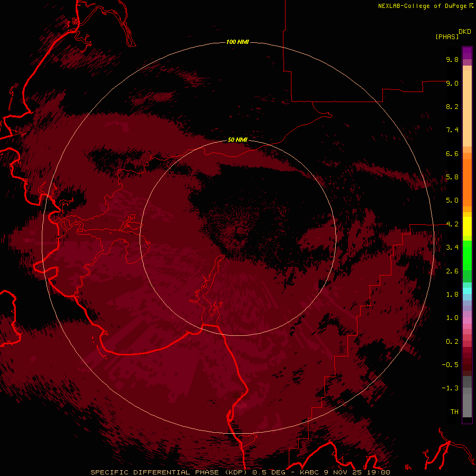Click the gray bottom segment of color bar
This screenshot has height=476, width=476.
467,404
